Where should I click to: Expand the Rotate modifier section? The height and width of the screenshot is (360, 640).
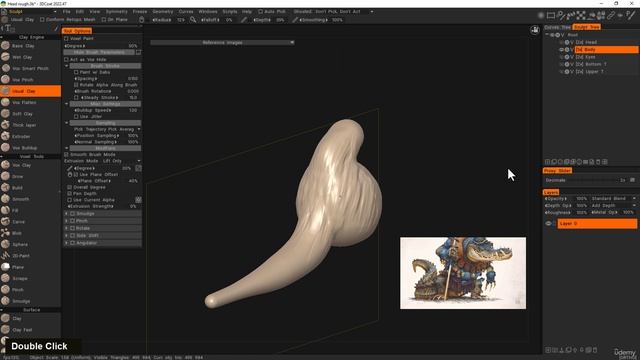[67, 229]
